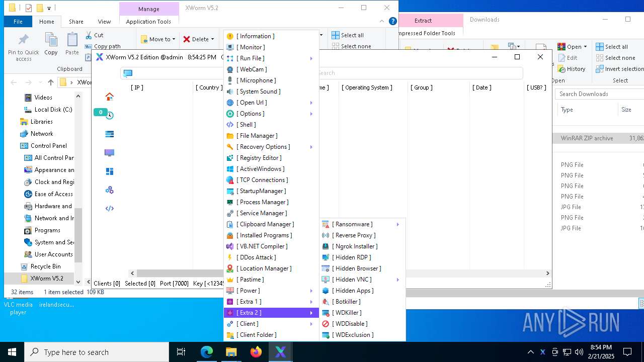Click the Registry Editor icon
The width and height of the screenshot is (644, 362).
230,158
